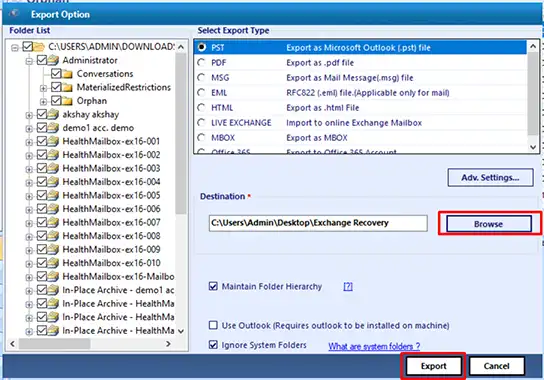The image size is (544, 380).
Task: Click the HealthMailbox-ex16-008 mailbox icon
Action: [x=53, y=236]
